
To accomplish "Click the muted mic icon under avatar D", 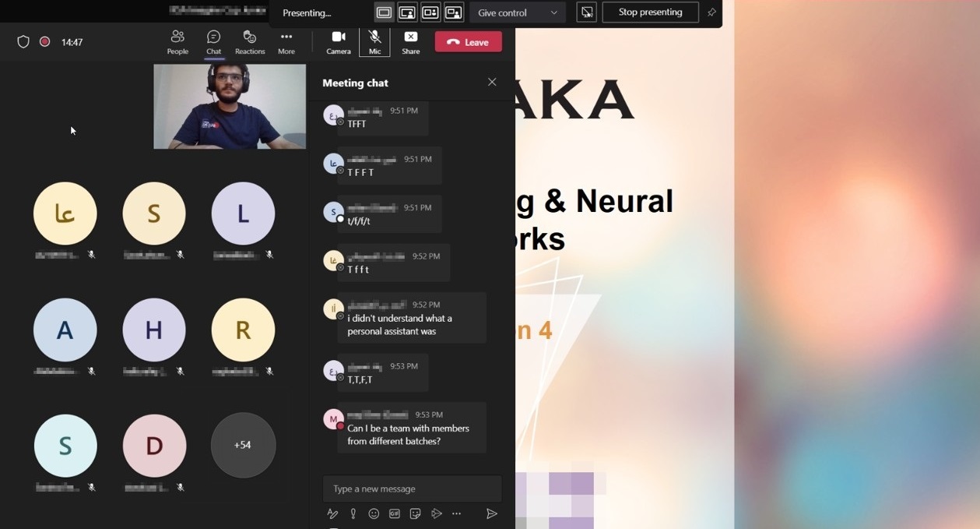I will [x=181, y=488].
